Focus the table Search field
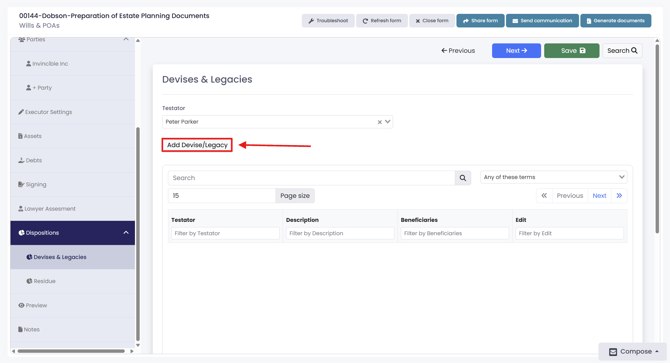Viewport: 670px width, 363px height. (311, 178)
